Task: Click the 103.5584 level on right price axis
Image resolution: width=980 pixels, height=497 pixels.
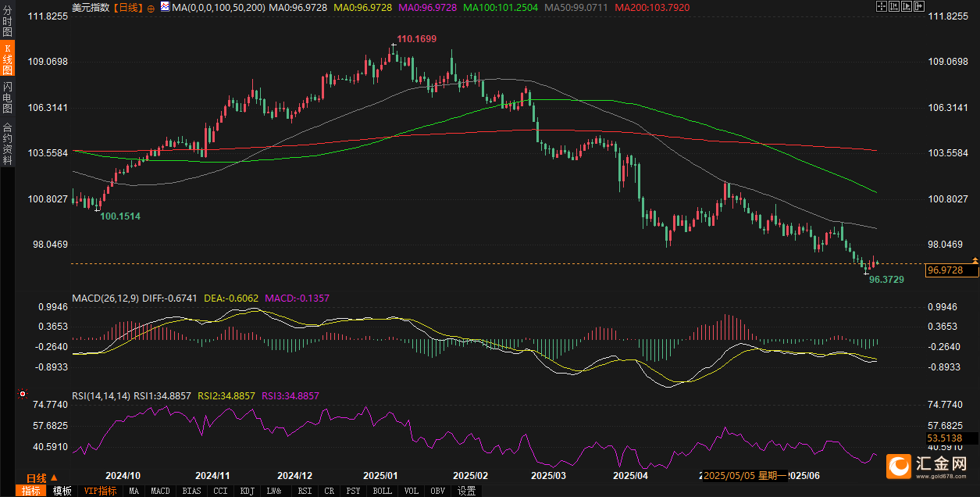Action: point(947,153)
